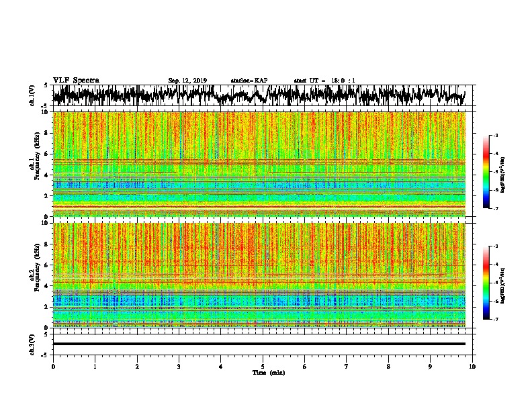
Task: Click the ch.2 colorbar "-7" tick label
Action: 496,319
